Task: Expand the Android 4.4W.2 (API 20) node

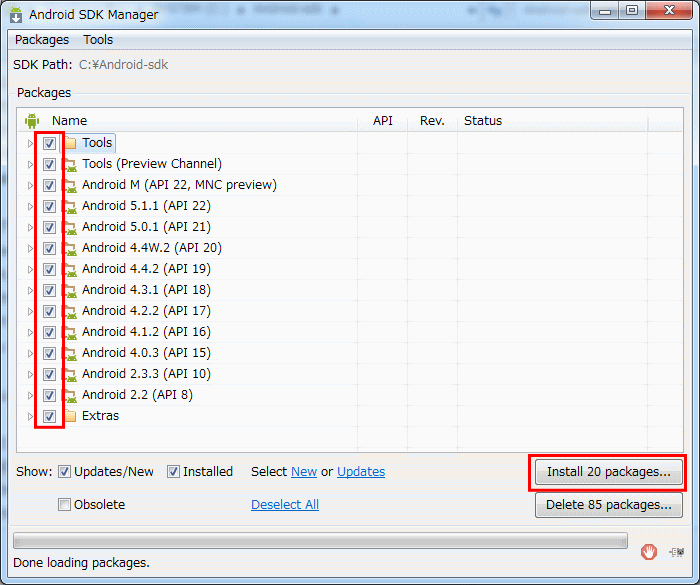Action: 30,248
